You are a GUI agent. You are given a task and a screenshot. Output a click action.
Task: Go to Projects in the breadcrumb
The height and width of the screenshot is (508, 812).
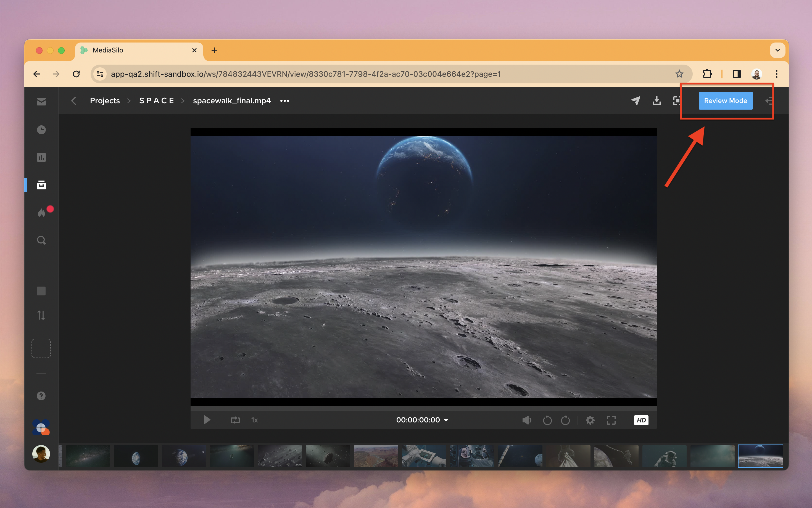click(x=105, y=101)
